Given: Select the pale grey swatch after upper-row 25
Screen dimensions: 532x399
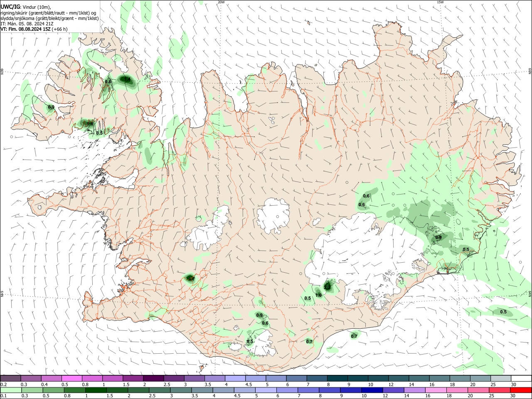Looking at the screenshot, I should point(501,378).
